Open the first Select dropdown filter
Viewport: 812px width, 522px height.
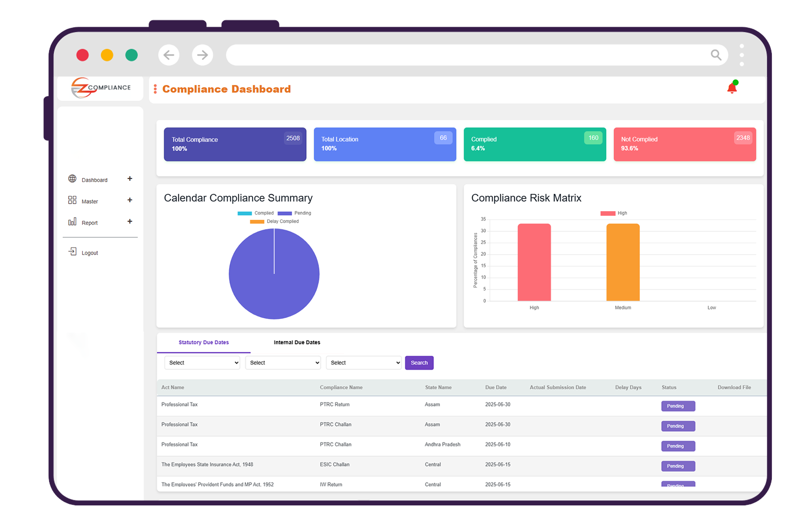(x=202, y=363)
